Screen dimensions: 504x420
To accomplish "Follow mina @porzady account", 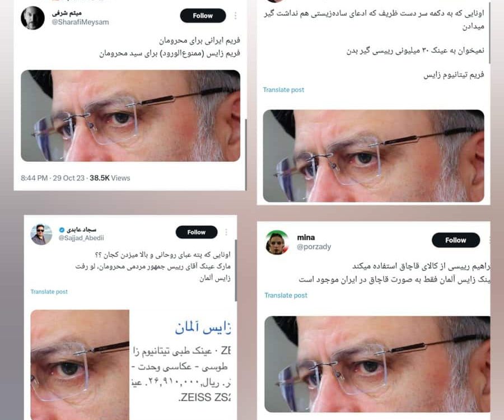I will (x=456, y=240).
